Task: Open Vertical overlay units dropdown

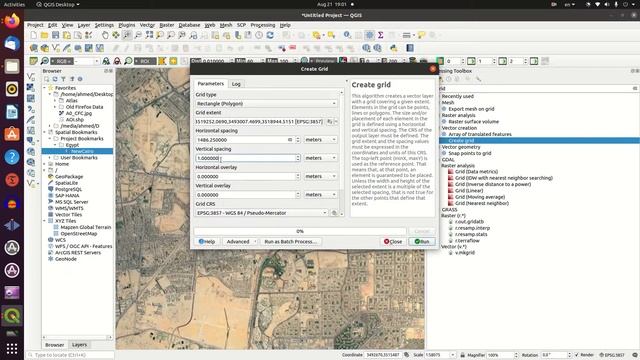Action: 320,195
